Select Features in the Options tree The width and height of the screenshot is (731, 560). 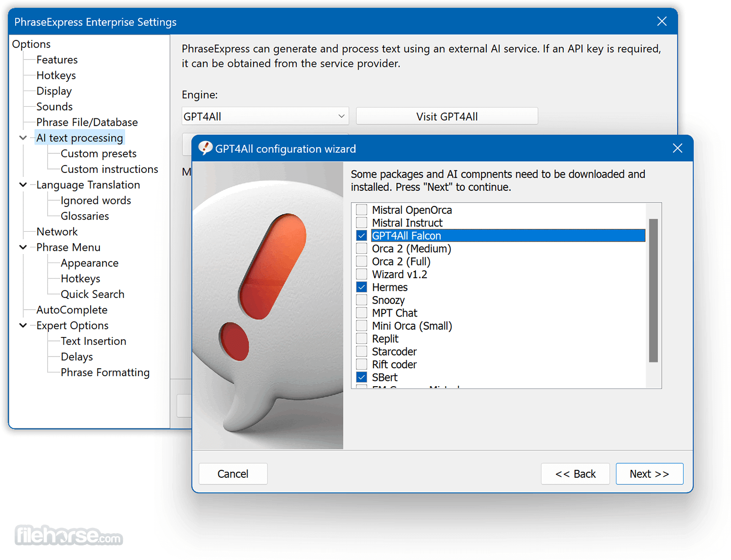(x=57, y=60)
